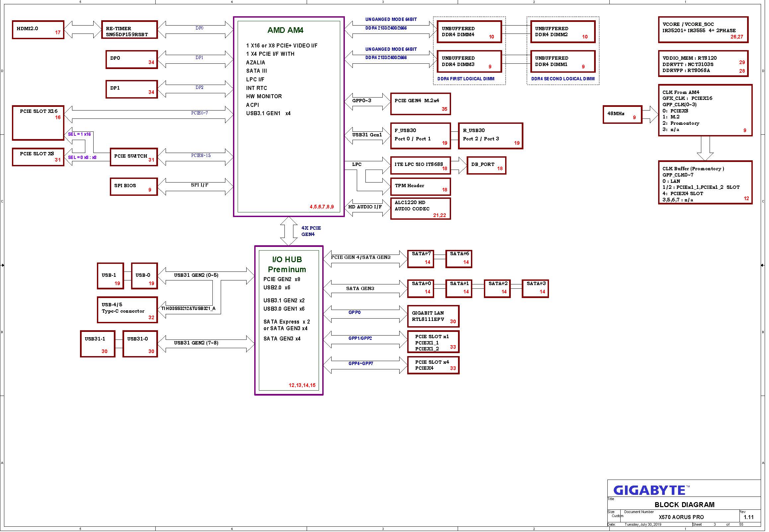Select the SPI BIOS block
This screenshot has width=769, height=532.
click(134, 187)
